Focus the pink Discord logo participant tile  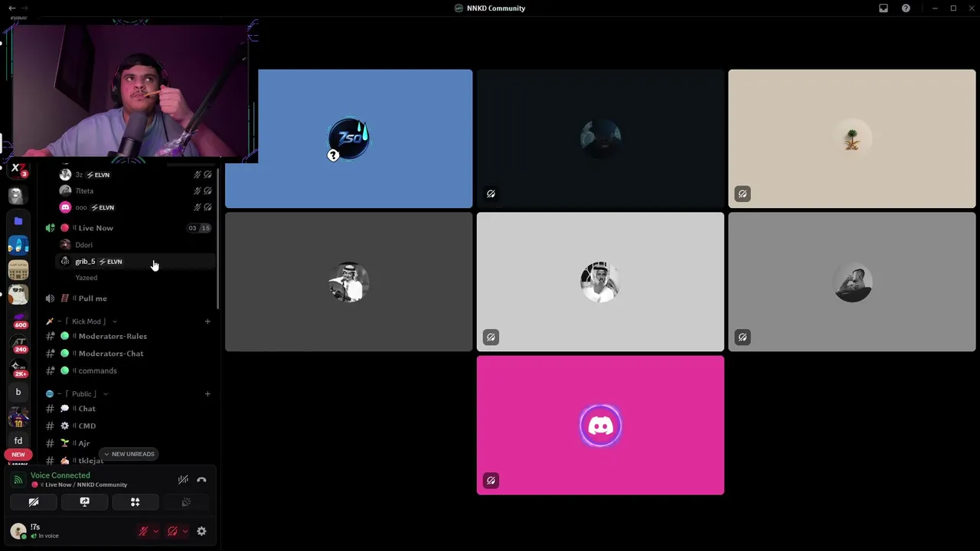pos(600,425)
